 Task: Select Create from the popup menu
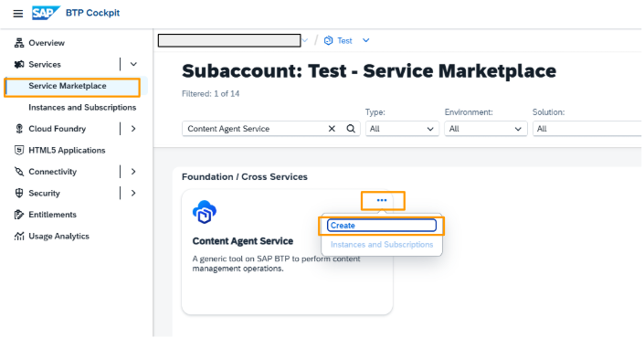pos(382,226)
